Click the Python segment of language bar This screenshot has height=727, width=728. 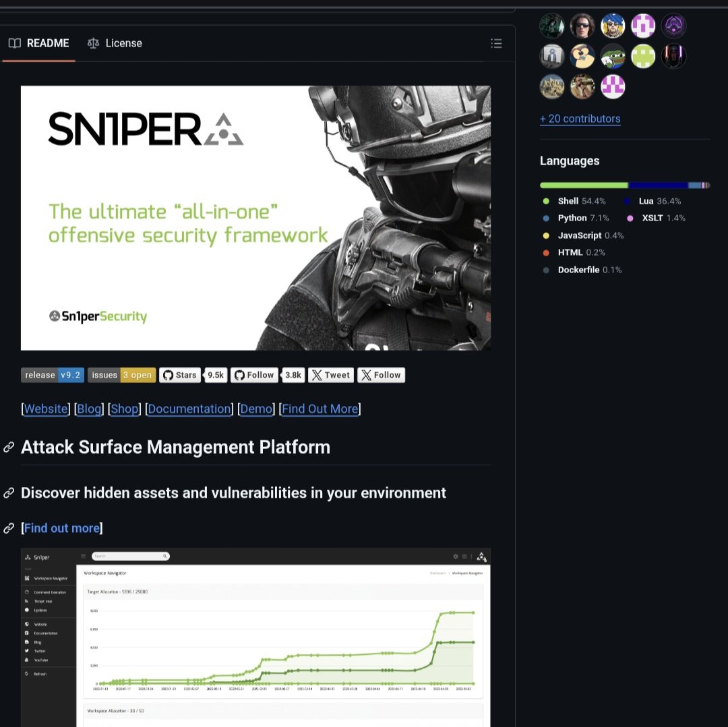tap(694, 185)
